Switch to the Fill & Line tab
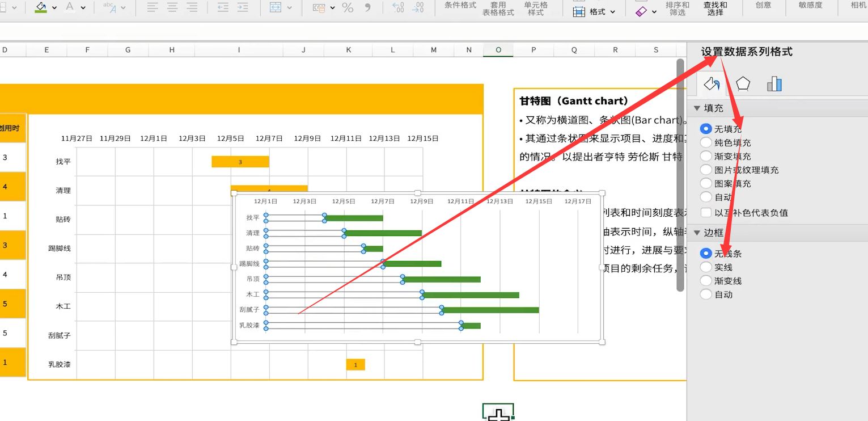This screenshot has width=868, height=421. tap(711, 84)
